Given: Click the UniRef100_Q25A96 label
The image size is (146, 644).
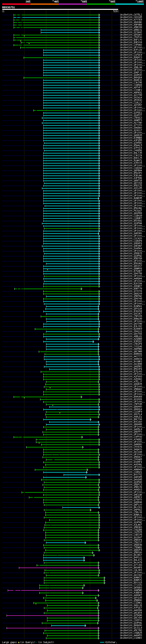Looking at the screenshot, I should pos(131,615).
